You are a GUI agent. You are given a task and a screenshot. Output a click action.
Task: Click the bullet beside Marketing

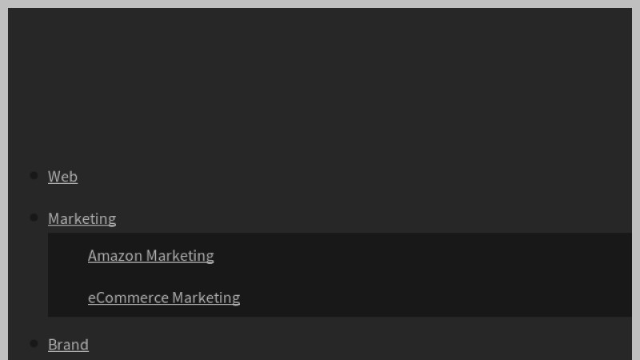pos(34,218)
